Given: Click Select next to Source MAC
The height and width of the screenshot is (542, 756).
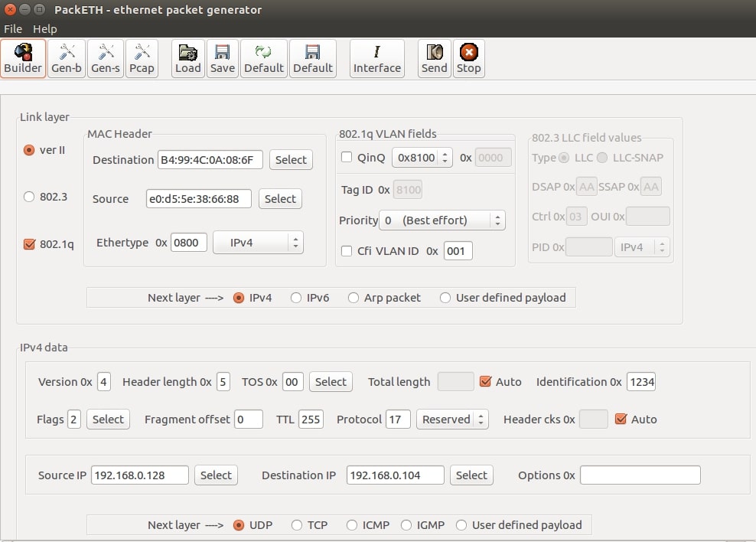Looking at the screenshot, I should tap(280, 199).
